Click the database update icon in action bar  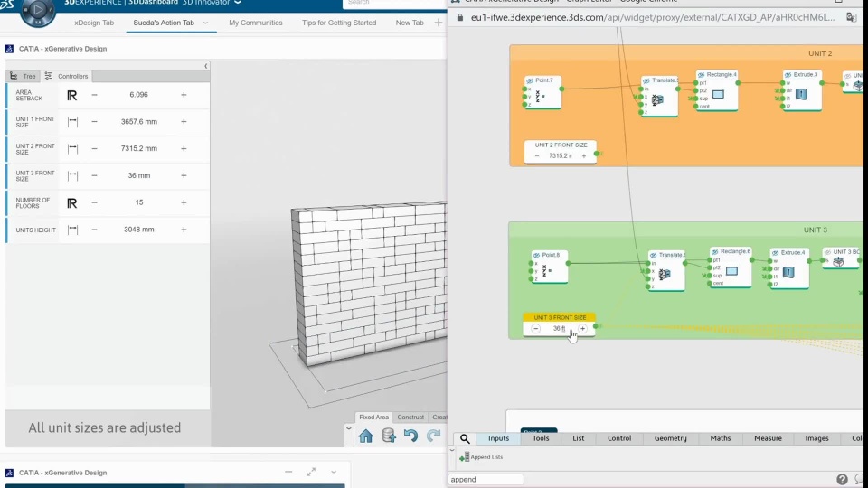click(x=389, y=436)
